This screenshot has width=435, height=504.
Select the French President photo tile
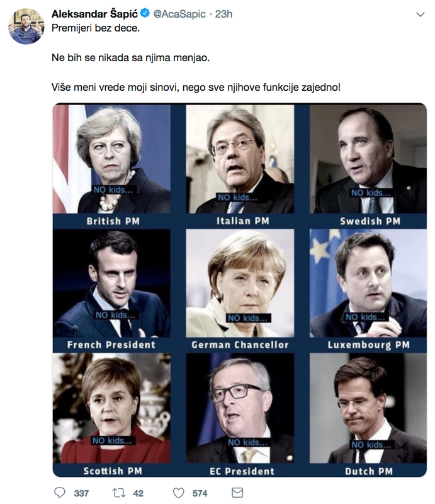(112, 290)
